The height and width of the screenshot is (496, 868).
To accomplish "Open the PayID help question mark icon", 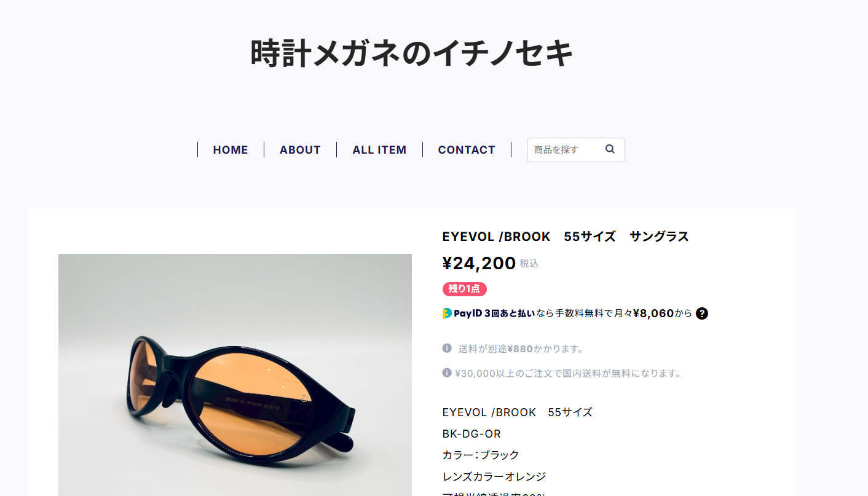I will (x=702, y=313).
